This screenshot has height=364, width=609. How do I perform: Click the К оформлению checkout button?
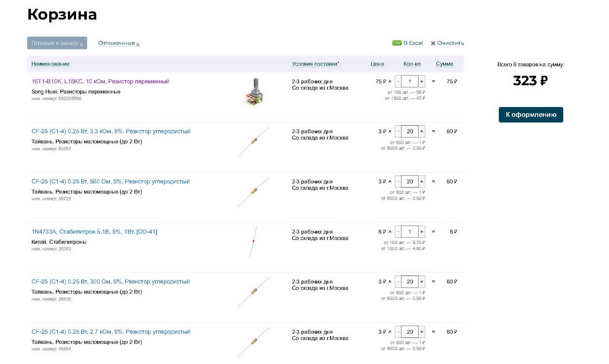pyautogui.click(x=531, y=115)
